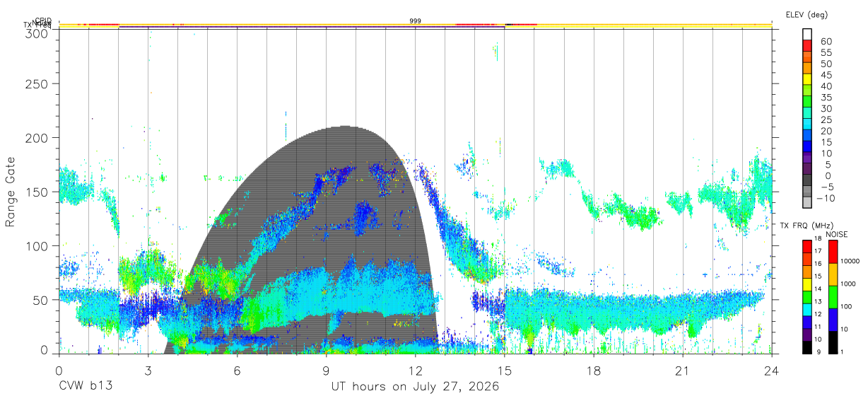This screenshot has width=868, height=401.
Task: Click the "21" tick on the UT hours axis
Action: pyautogui.click(x=683, y=371)
